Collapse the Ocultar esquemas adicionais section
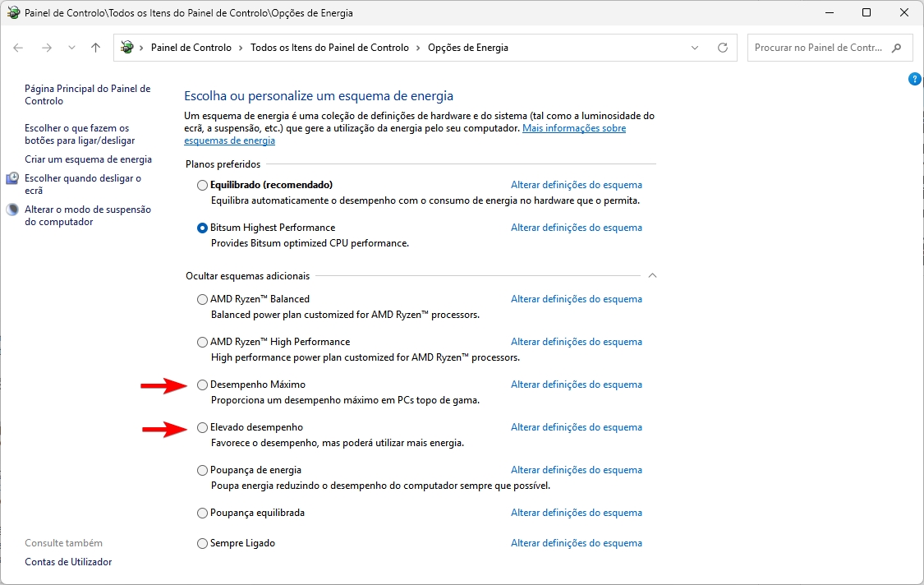 [x=652, y=276]
